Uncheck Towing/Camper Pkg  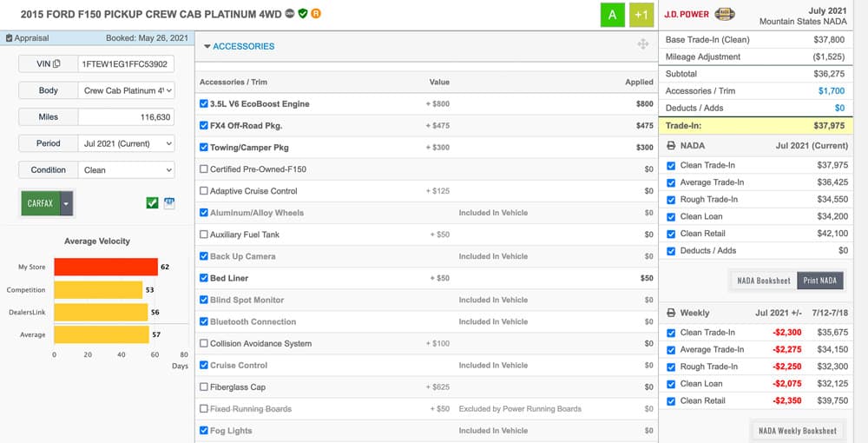tap(204, 148)
